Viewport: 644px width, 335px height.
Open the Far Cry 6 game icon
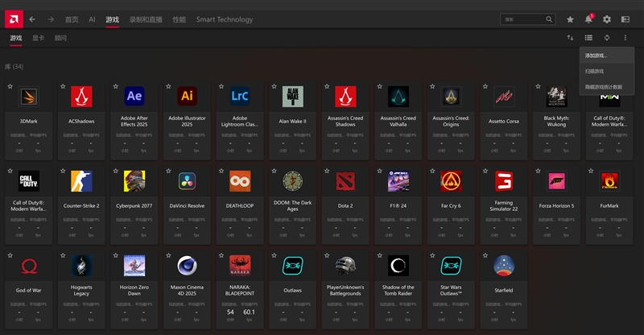click(x=451, y=181)
